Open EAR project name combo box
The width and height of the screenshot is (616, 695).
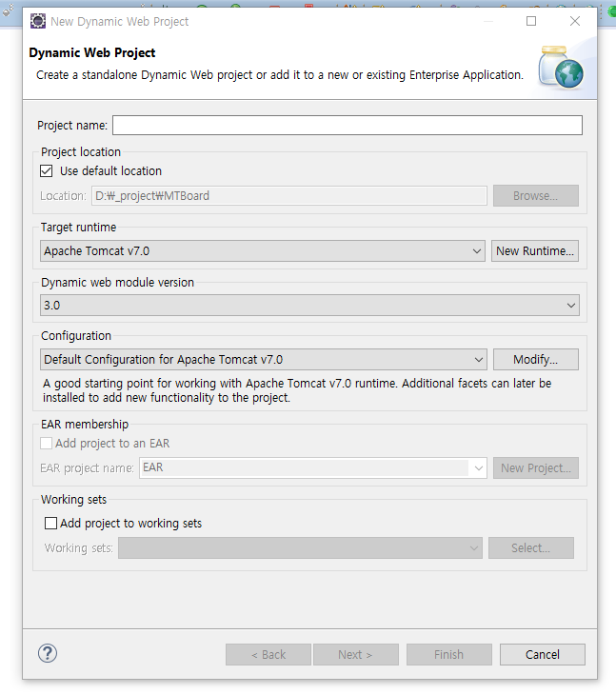[x=313, y=467]
